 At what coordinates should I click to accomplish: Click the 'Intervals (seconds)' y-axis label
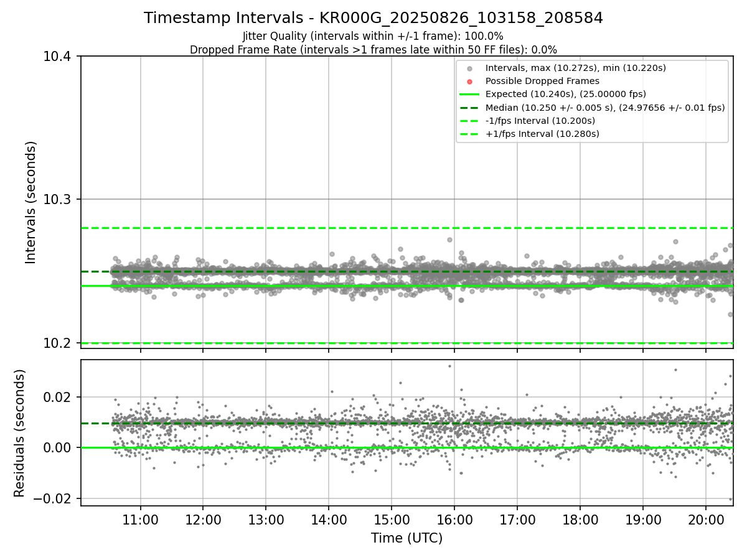31,202
